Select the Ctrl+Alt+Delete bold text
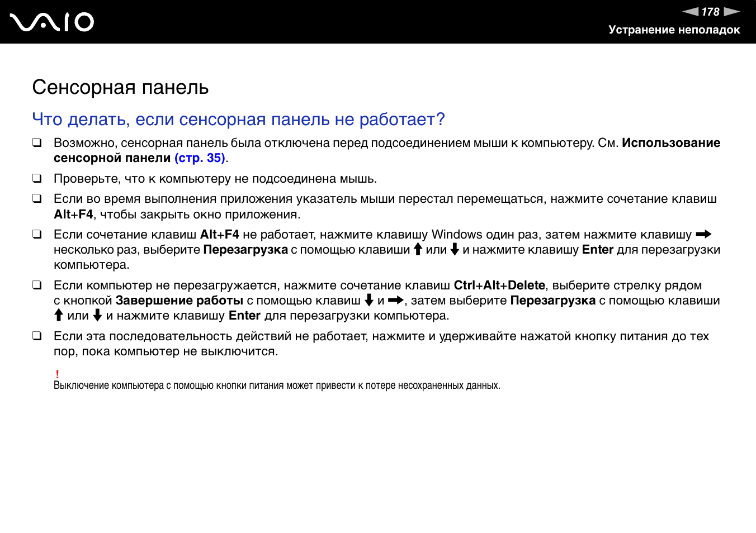756x533 pixels. pyautogui.click(x=499, y=285)
